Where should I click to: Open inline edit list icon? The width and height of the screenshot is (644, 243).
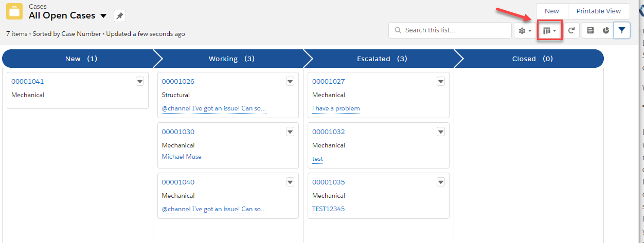(590, 30)
